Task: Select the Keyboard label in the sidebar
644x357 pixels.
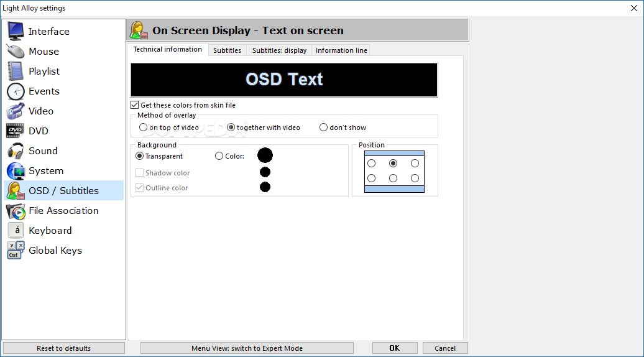Action: click(x=50, y=231)
